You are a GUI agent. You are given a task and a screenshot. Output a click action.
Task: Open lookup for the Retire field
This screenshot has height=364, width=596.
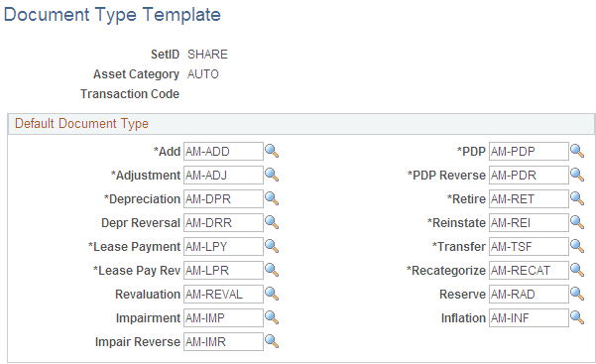(x=577, y=199)
